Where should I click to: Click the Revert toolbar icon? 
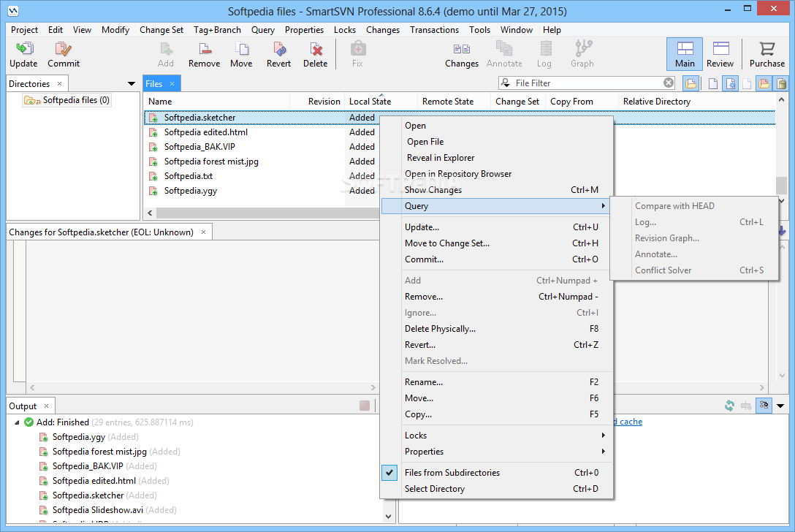(279, 49)
